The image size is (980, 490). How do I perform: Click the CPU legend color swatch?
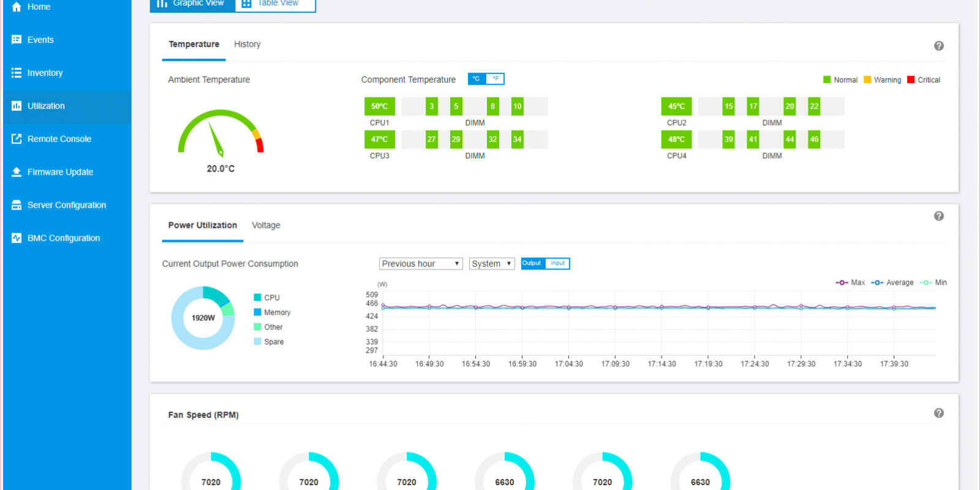258,298
